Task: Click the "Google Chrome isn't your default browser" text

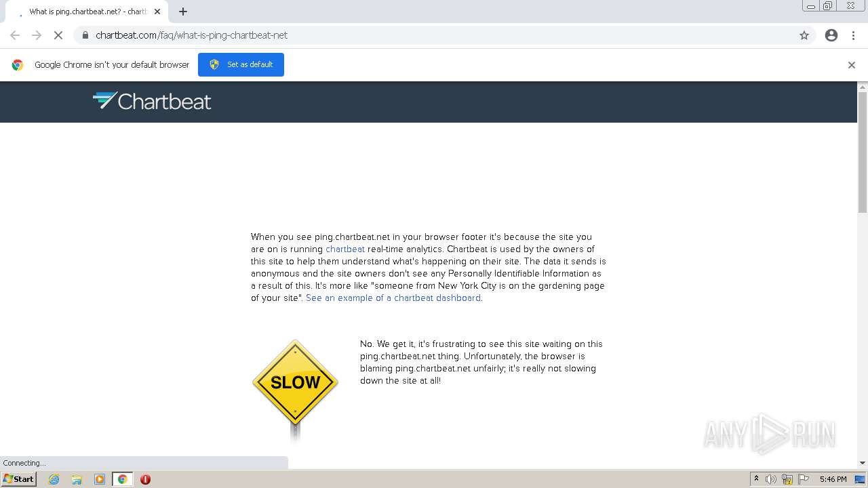Action: pyautogui.click(x=112, y=65)
